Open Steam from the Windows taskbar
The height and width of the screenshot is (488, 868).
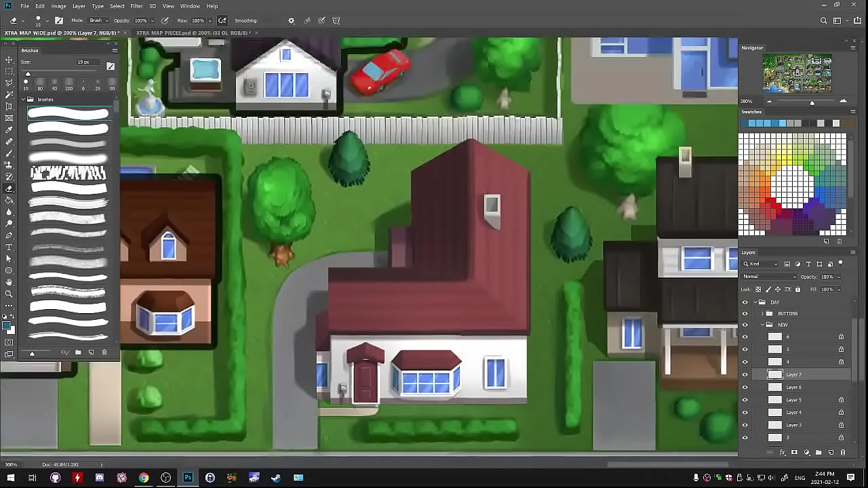pos(276,478)
